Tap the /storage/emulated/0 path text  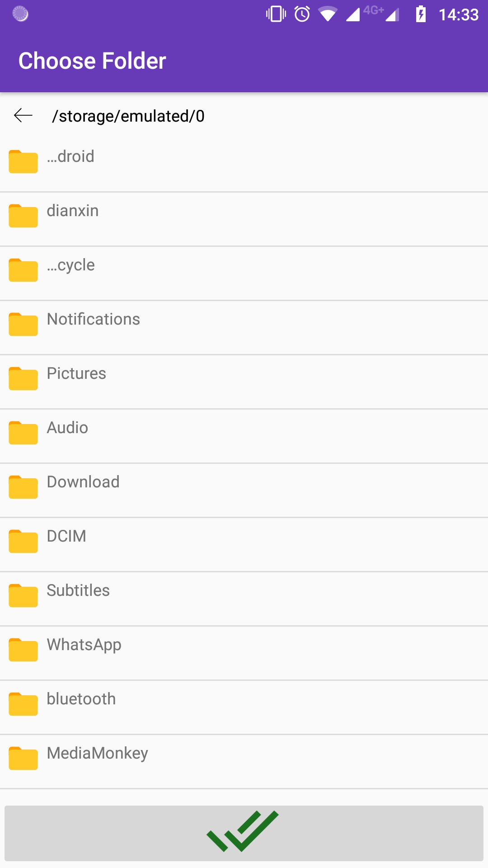click(x=128, y=116)
